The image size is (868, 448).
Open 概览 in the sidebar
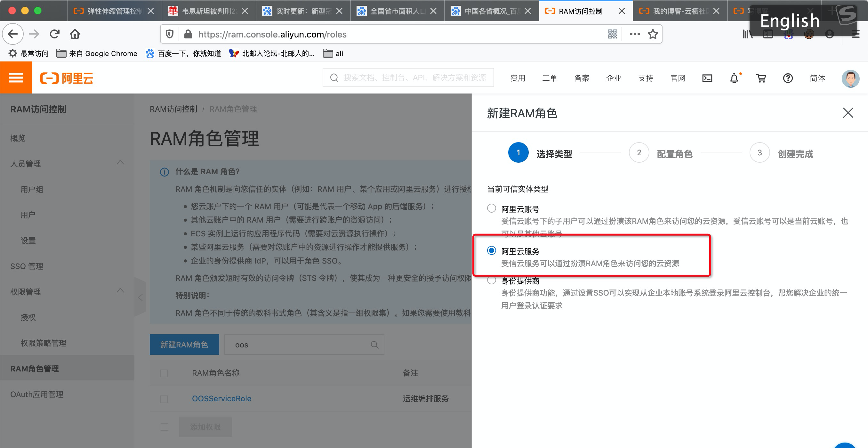(x=18, y=138)
